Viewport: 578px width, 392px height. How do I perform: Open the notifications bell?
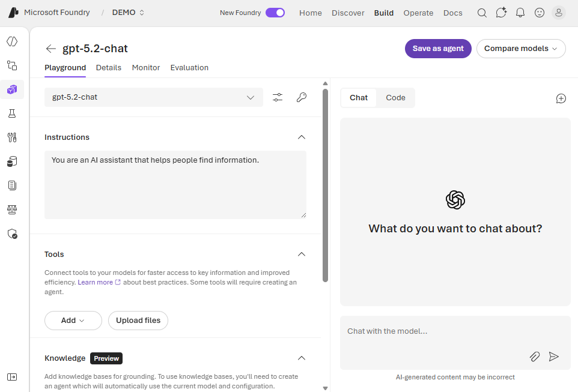(x=520, y=13)
